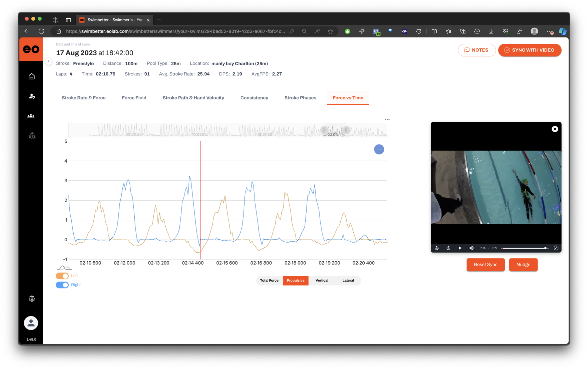This screenshot has height=369, width=588.
Task: Open the browser extensions puzzle icon
Action: click(x=419, y=31)
